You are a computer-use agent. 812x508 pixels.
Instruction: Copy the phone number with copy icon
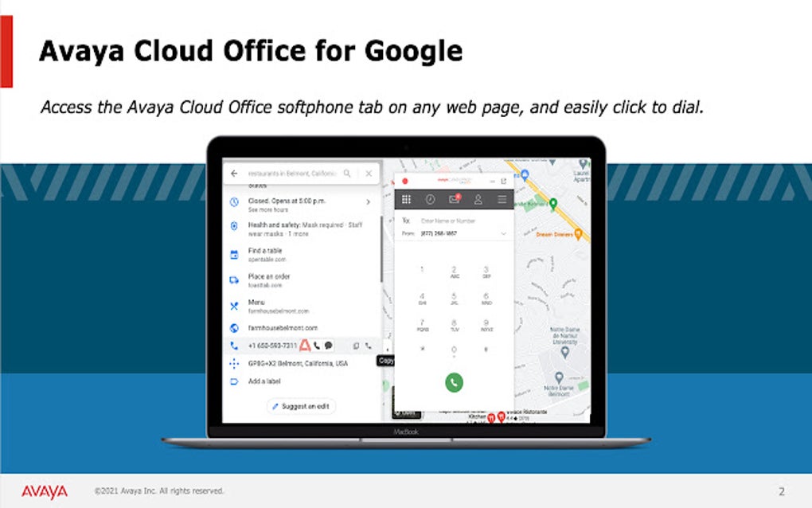(356, 346)
